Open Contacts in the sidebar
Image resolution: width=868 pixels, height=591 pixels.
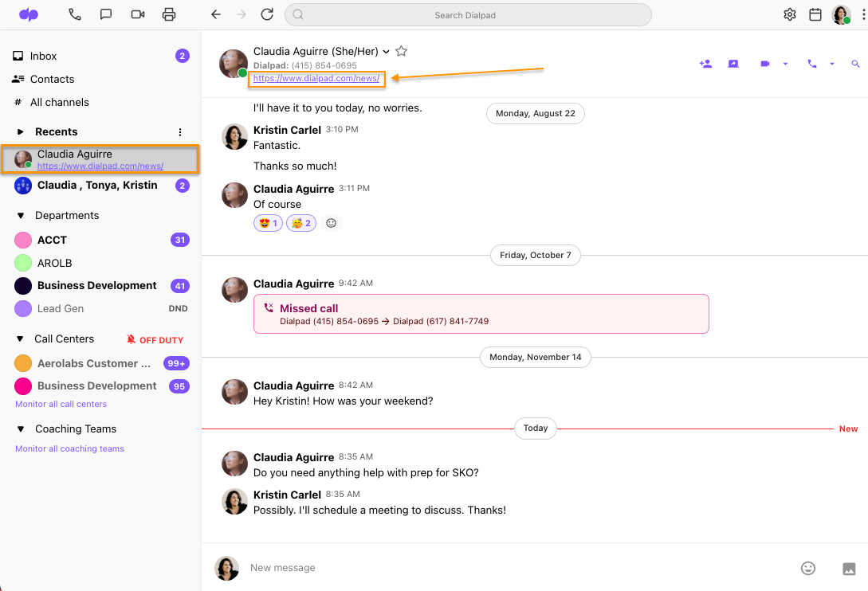[100, 79]
